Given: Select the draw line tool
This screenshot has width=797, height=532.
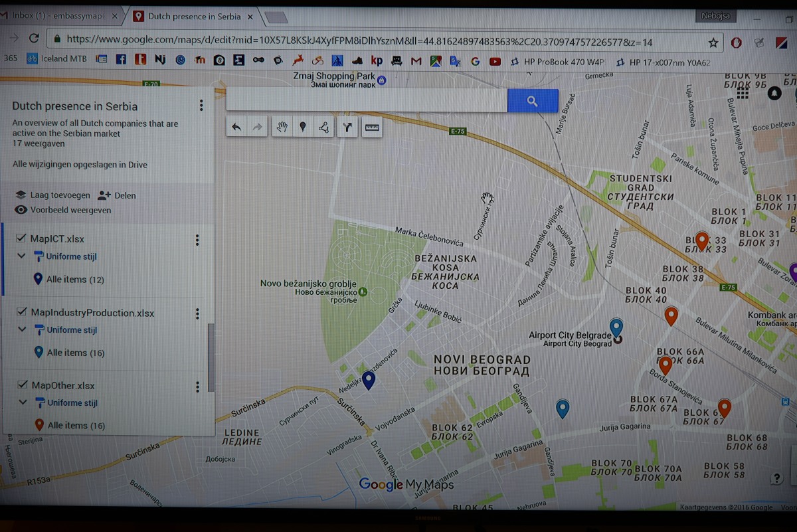Looking at the screenshot, I should click(x=323, y=127).
